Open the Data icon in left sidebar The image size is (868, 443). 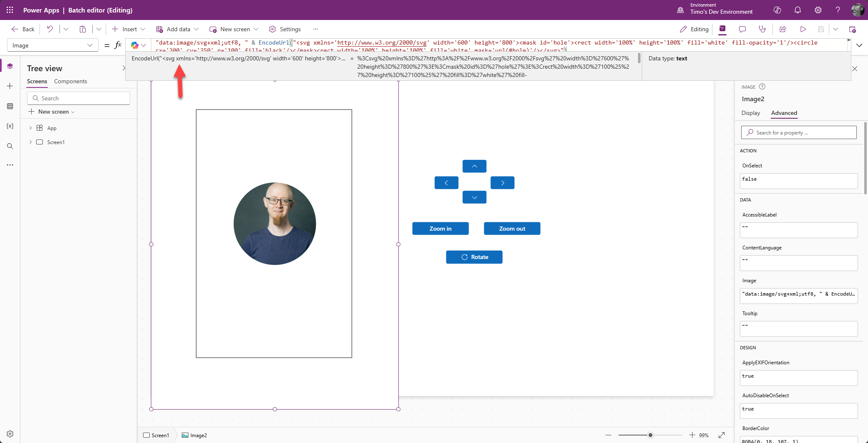(10, 106)
